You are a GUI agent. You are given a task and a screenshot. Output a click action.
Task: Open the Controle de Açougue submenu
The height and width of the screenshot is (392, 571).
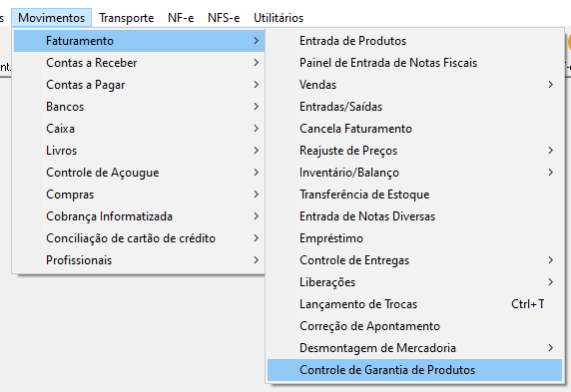point(139,173)
